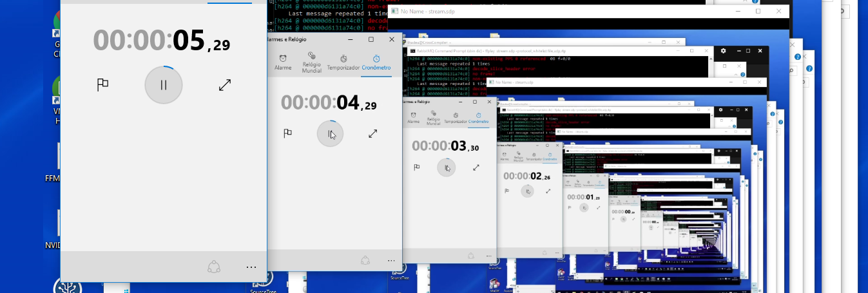The width and height of the screenshot is (868, 293).
Task: Click the lap flag in the 02,26 stopwatch window
Action: click(506, 191)
